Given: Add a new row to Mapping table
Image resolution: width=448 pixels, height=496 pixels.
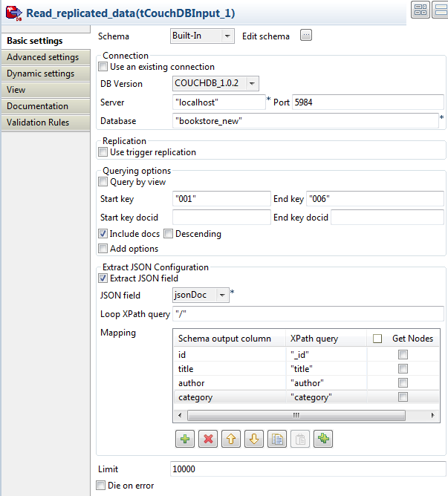Looking at the screenshot, I should (185, 439).
